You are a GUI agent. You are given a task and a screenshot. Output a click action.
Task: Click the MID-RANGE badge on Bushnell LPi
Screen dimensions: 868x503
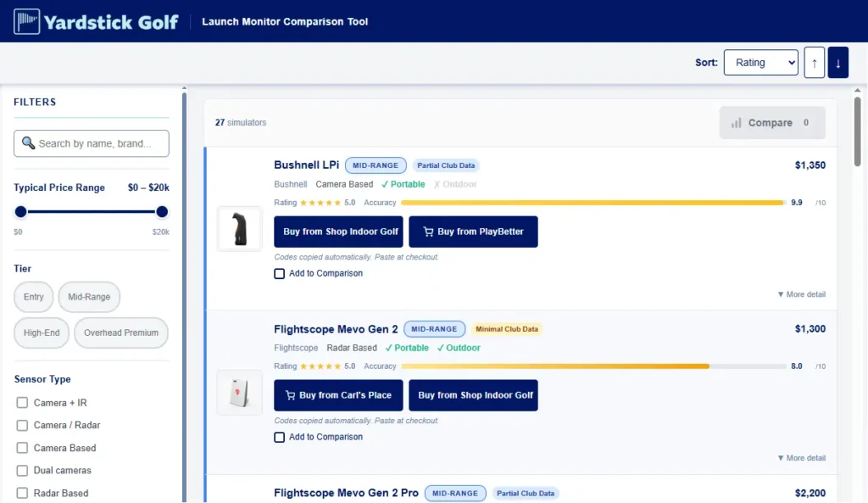376,165
